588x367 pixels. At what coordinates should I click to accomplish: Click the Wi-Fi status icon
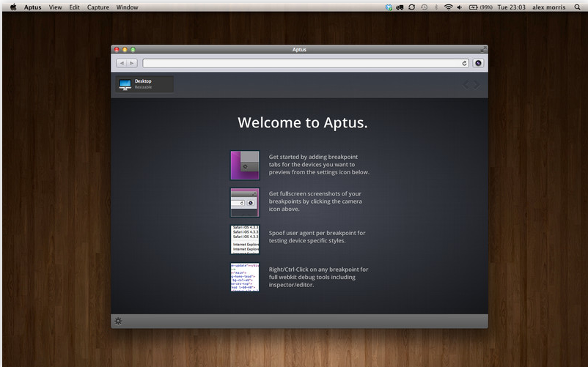(448, 7)
